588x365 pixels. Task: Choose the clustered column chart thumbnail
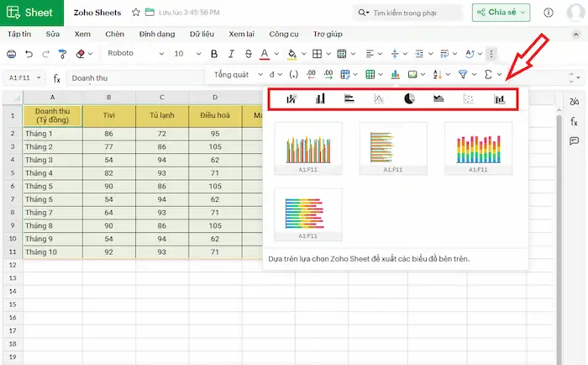click(308, 148)
